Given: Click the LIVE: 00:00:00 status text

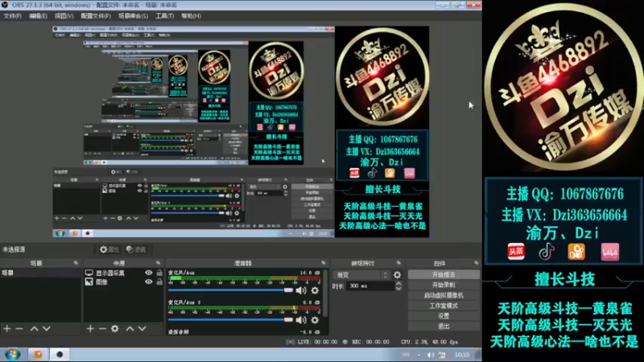Looking at the screenshot, I should click(x=317, y=342).
